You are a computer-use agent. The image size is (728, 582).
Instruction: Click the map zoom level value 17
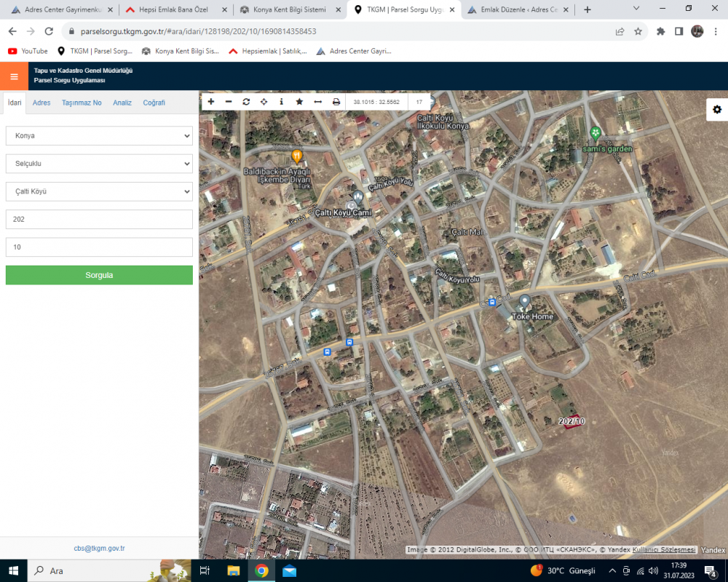pos(419,102)
